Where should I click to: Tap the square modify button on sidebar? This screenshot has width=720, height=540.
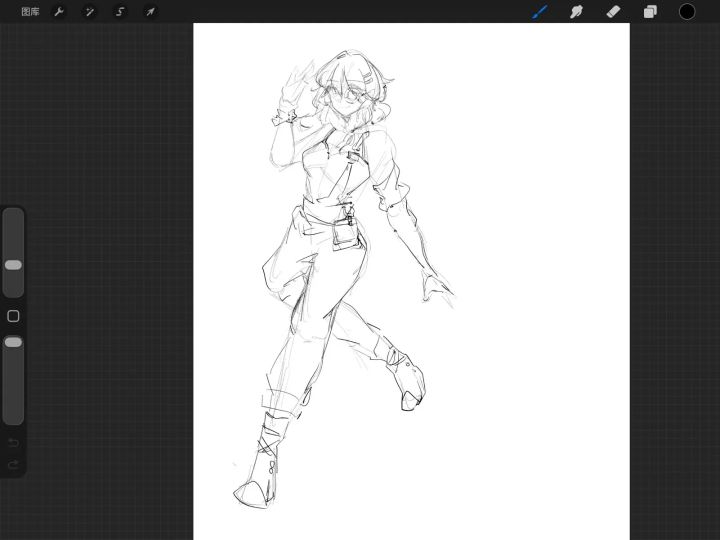(13, 316)
